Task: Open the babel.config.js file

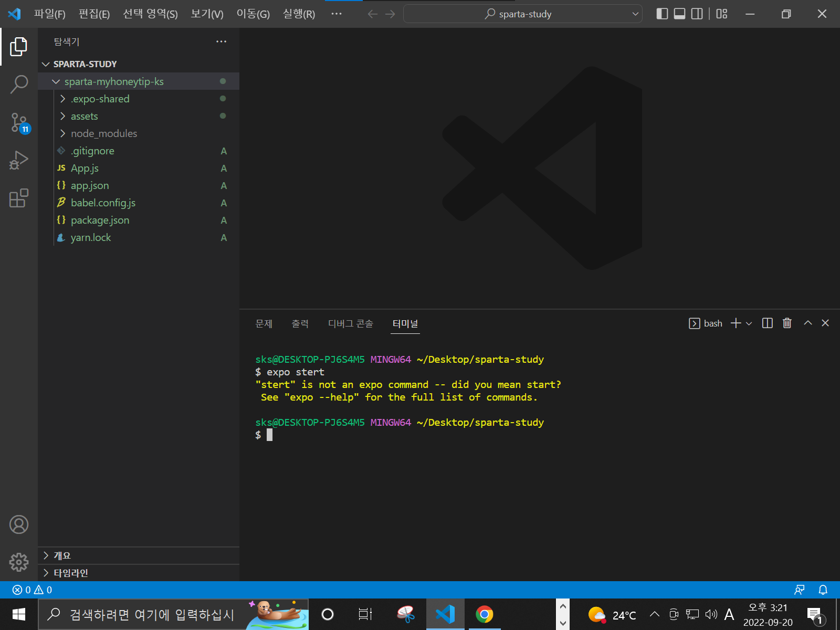Action: (139, 203)
